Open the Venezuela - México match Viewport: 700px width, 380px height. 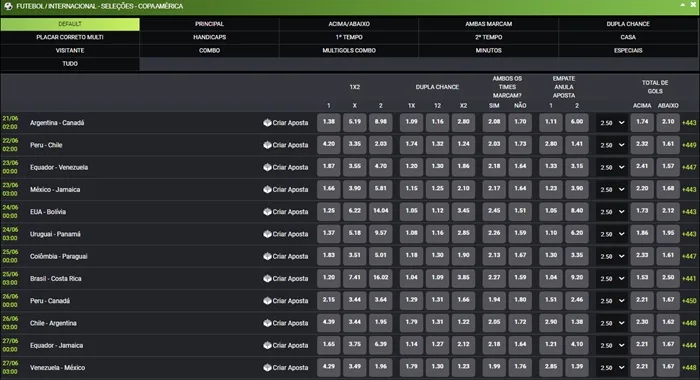[x=57, y=368]
